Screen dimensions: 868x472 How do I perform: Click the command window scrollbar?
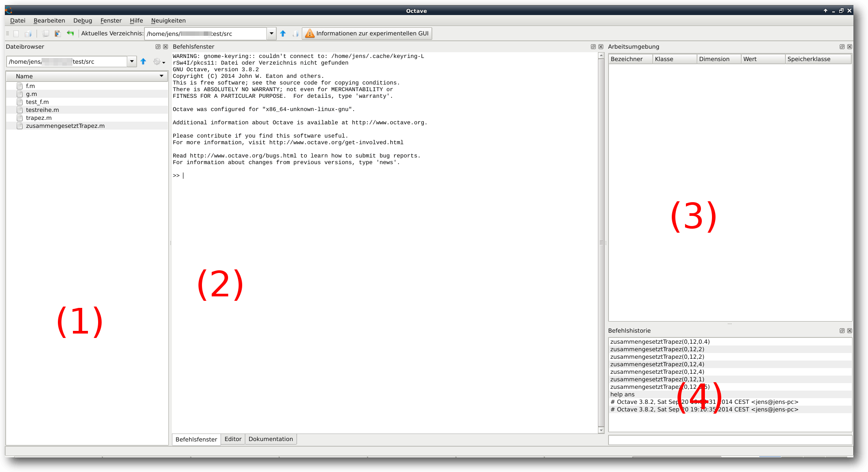pos(601,243)
